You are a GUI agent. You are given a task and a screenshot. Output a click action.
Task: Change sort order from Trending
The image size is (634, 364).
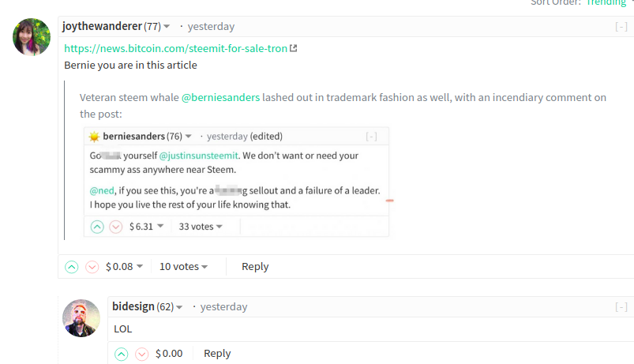point(606,2)
